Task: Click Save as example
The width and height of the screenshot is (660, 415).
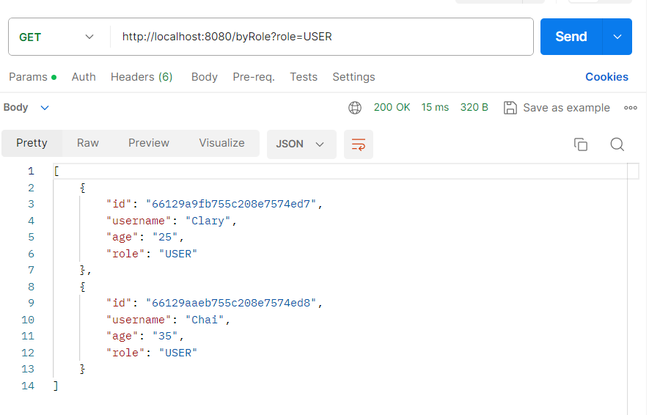Action: [x=566, y=108]
